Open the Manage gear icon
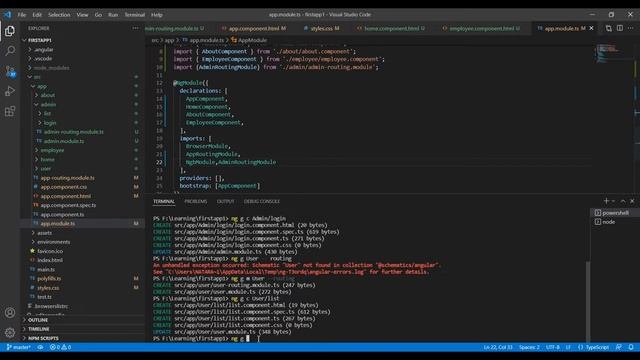The width and height of the screenshot is (640, 360). [x=10, y=333]
